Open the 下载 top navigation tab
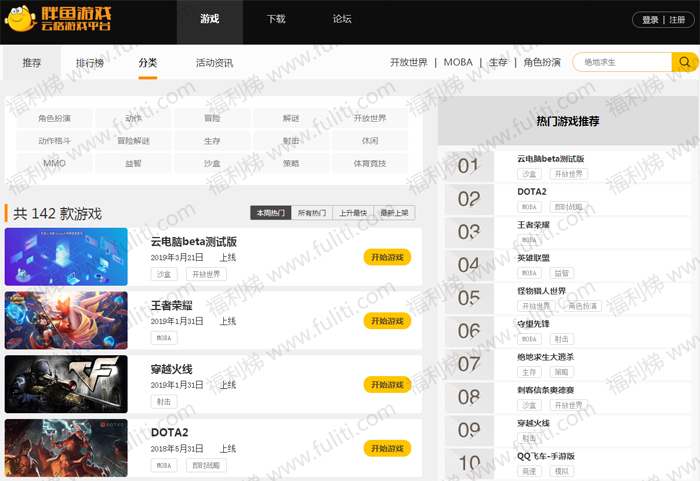This screenshot has width=700, height=481. point(276,19)
